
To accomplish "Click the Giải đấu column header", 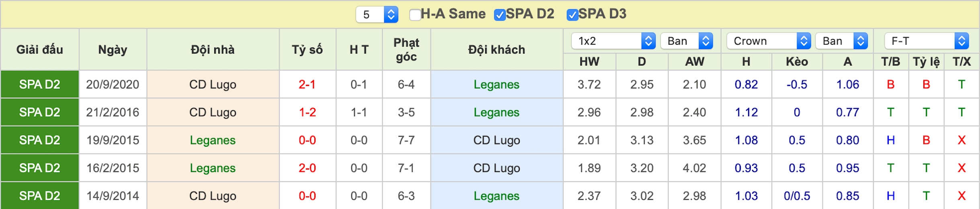I will point(40,49).
